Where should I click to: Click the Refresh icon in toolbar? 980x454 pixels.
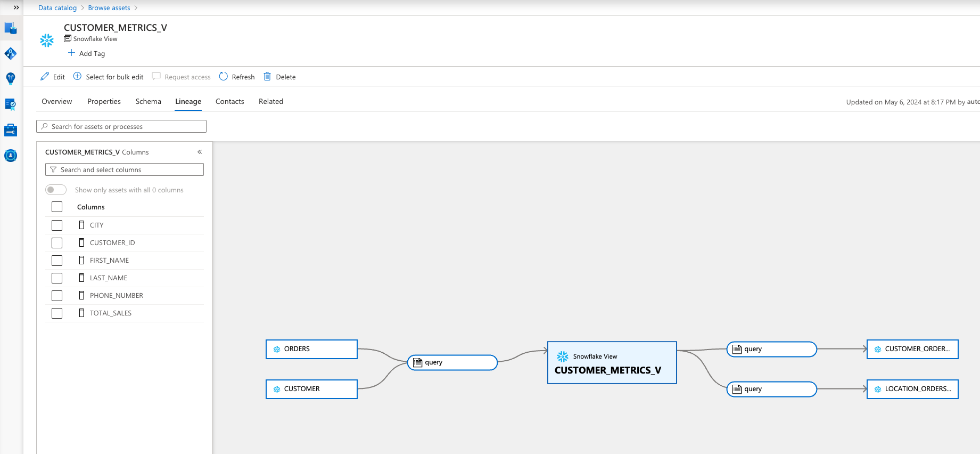coord(224,77)
